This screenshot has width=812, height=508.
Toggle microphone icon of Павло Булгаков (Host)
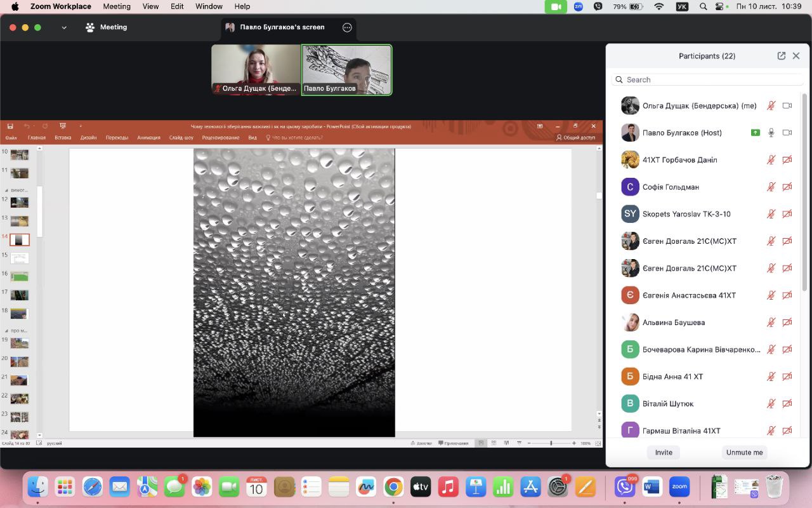[x=771, y=133]
